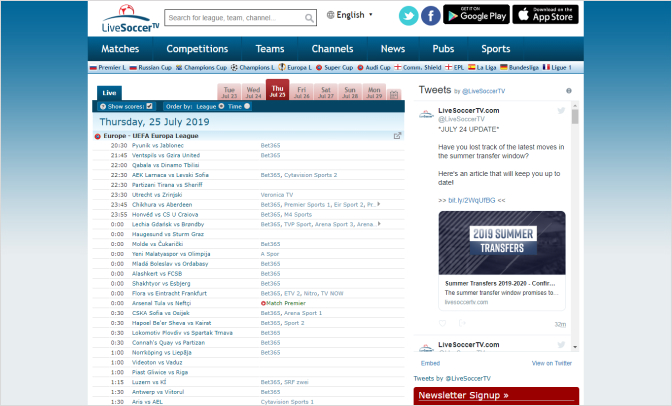
Task: Click the Tweets info icon
Action: click(569, 91)
